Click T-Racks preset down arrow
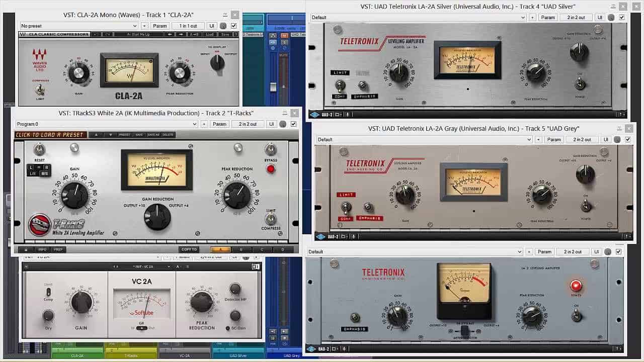The width and height of the screenshot is (644, 362). pos(111,135)
